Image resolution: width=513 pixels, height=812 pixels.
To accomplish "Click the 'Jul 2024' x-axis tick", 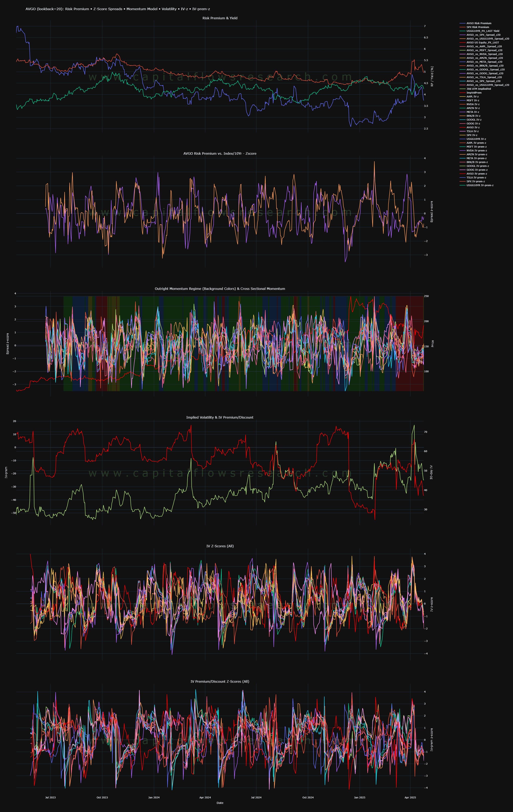I will (x=256, y=798).
